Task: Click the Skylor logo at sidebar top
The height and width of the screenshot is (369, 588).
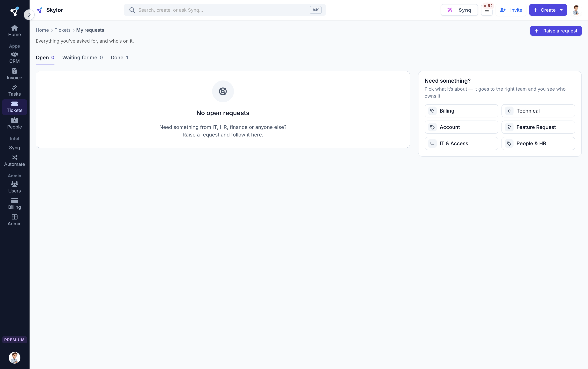Action: pos(14,11)
